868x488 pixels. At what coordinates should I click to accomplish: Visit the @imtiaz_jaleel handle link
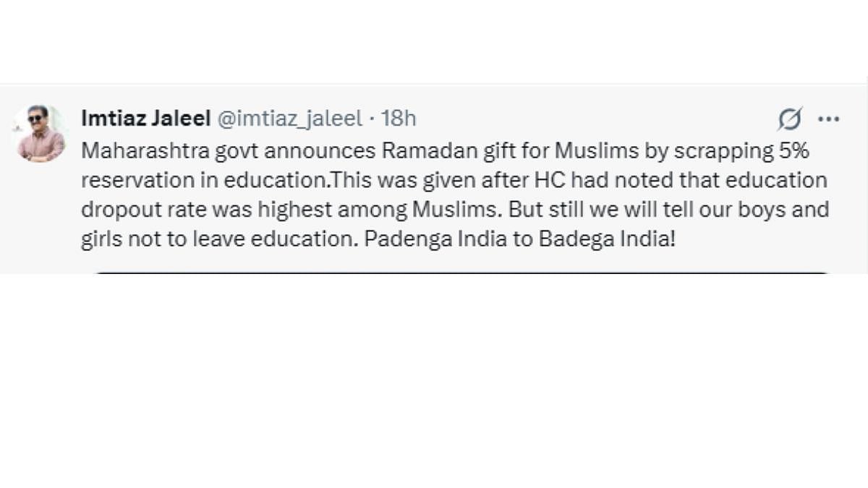(289, 118)
